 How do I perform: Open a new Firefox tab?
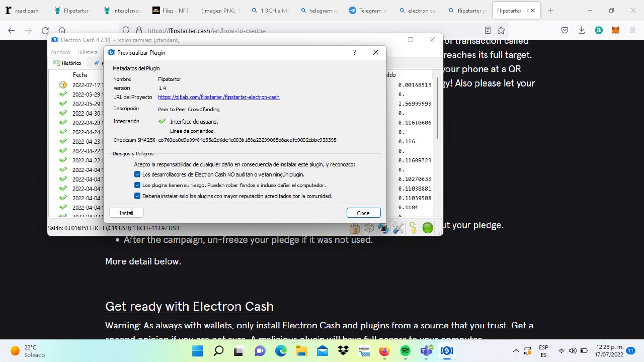(x=550, y=11)
